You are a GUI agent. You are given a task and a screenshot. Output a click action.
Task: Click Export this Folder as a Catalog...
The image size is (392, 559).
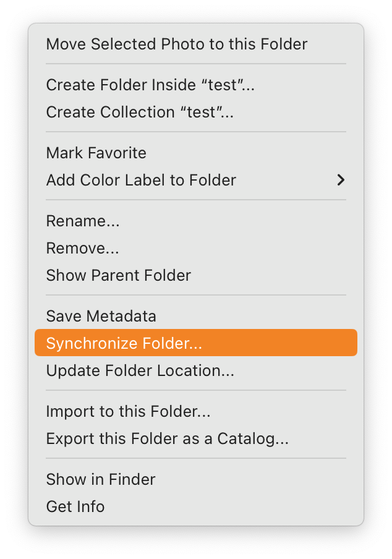click(167, 439)
